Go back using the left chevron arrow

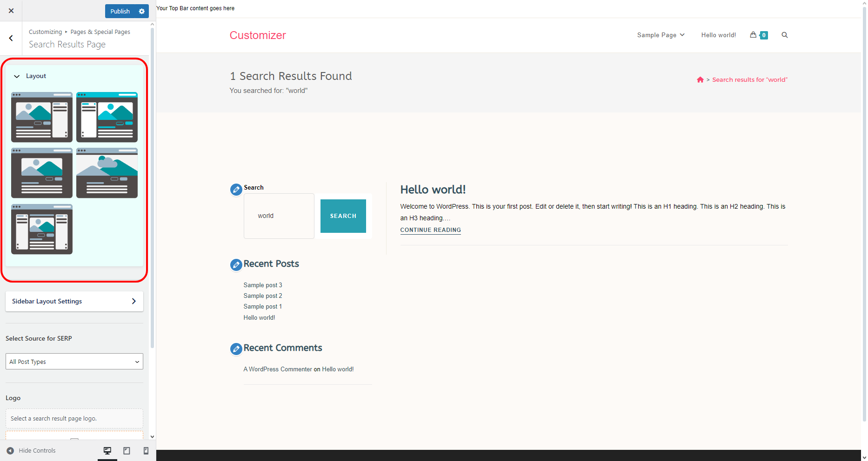point(11,38)
